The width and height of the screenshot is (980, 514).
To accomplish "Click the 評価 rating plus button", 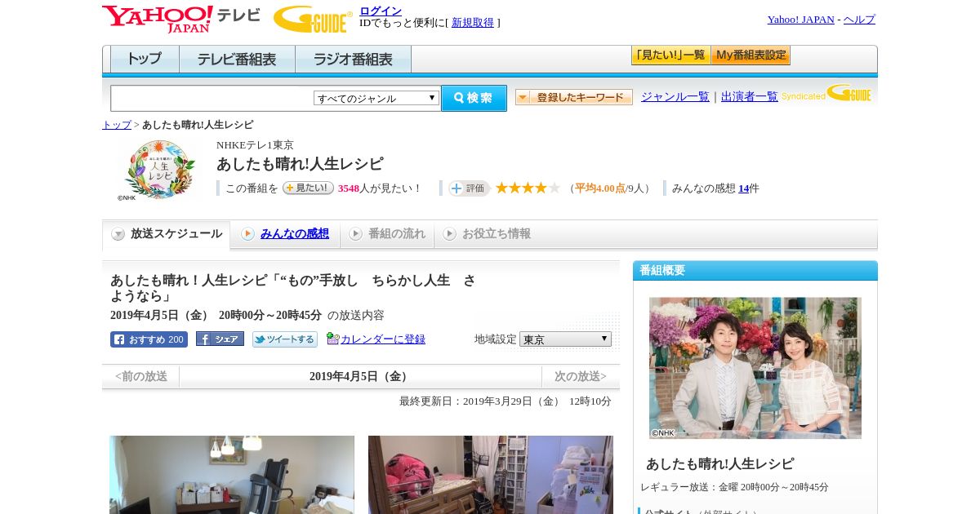I will (x=469, y=188).
